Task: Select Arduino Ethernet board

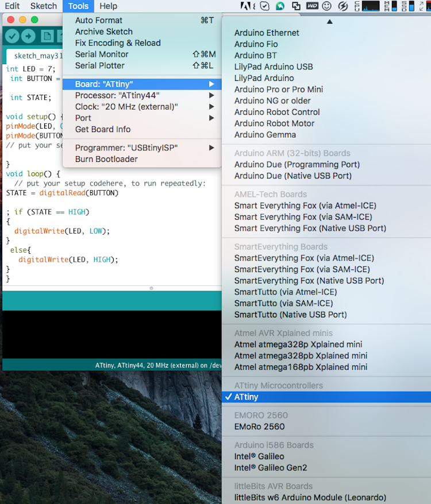Action: (326, 33)
